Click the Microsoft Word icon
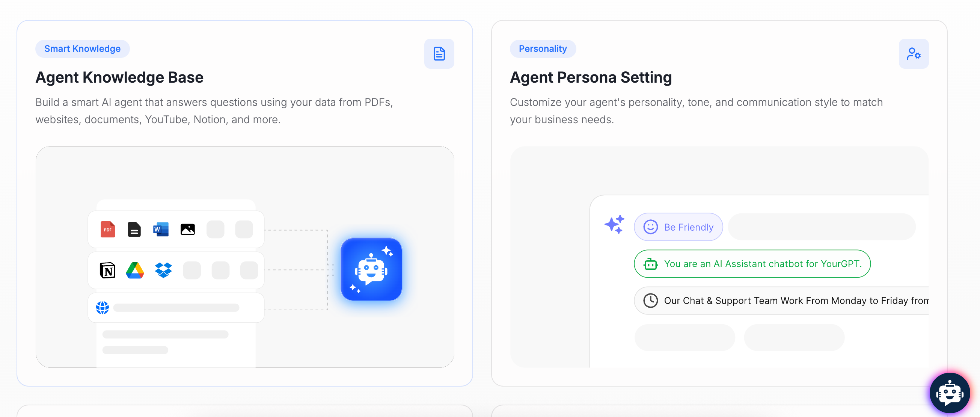Screen dimensions: 980x417 click(x=161, y=230)
